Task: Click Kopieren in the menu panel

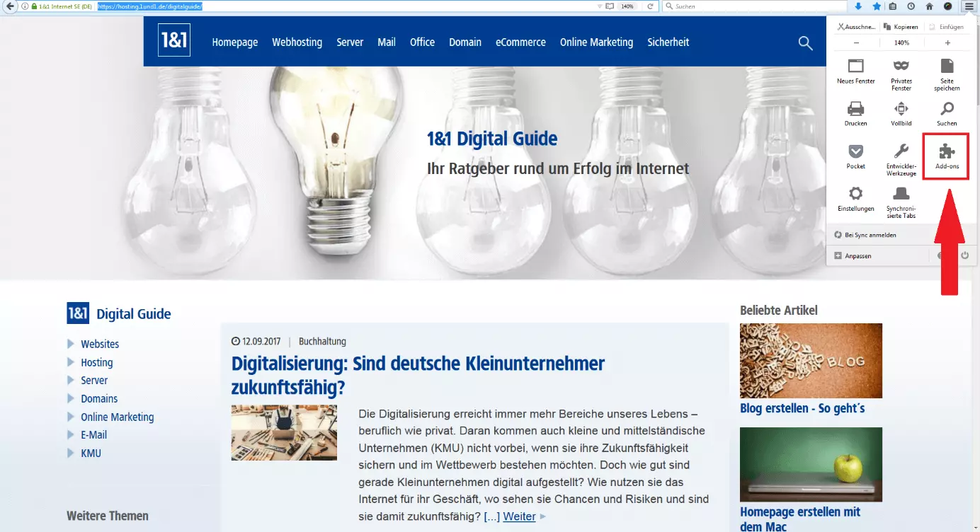Action: pos(901,27)
